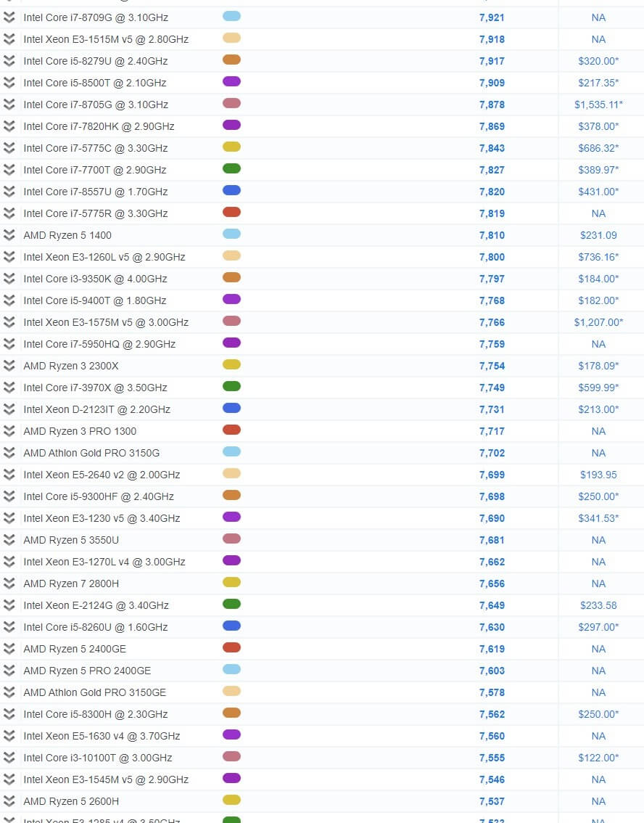The width and height of the screenshot is (644, 823).
Task: Click the $1,535.11* price link
Action: (598, 105)
